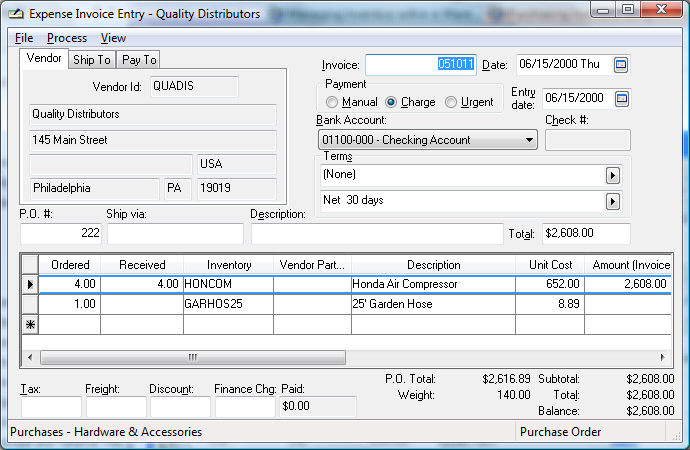
Task: Click the Ordered 1.00 cell
Action: [70, 304]
